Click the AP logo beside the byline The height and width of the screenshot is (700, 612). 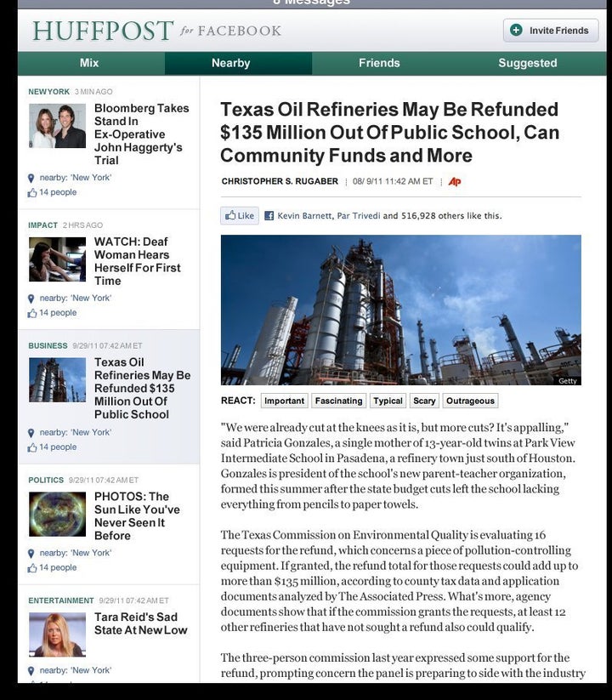(455, 181)
